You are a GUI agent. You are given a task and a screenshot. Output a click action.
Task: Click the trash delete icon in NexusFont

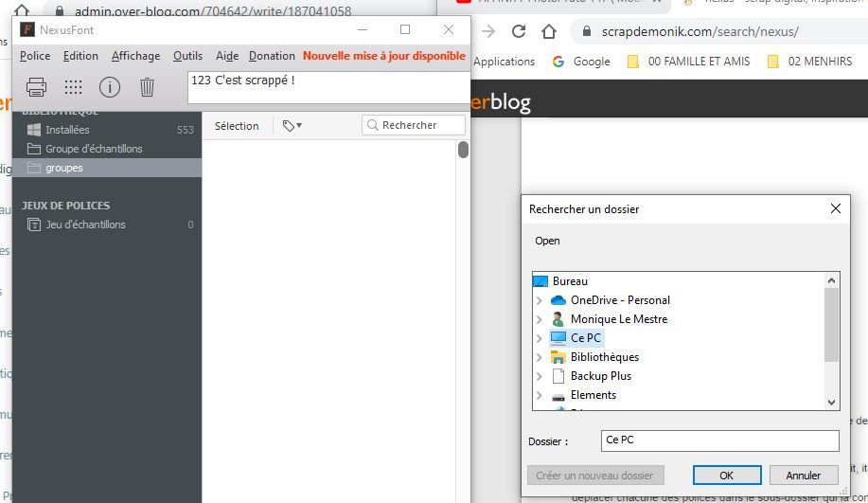(147, 87)
